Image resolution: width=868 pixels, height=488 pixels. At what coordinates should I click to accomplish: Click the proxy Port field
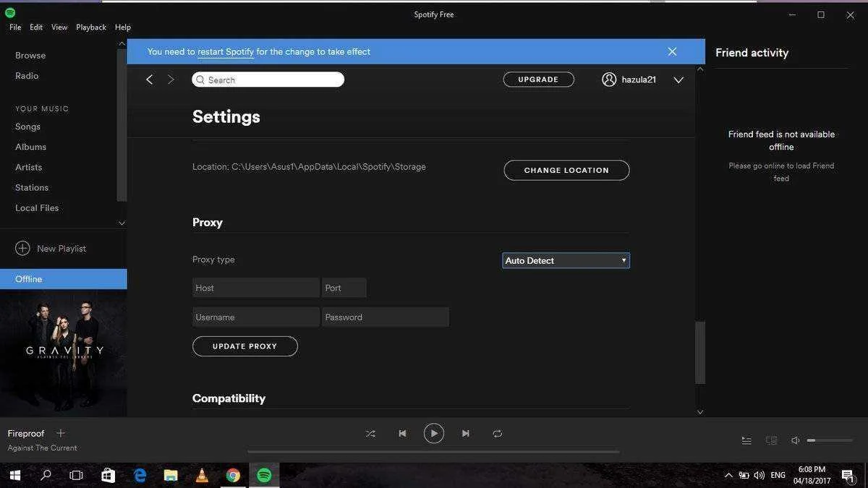[344, 288]
